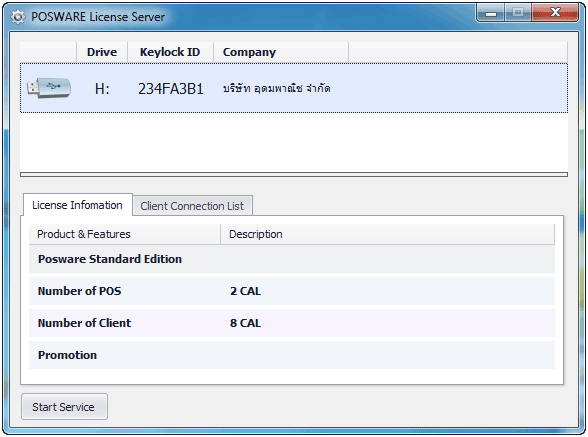This screenshot has width=588, height=437.
Task: Select the Number of Client label
Action: (84, 323)
